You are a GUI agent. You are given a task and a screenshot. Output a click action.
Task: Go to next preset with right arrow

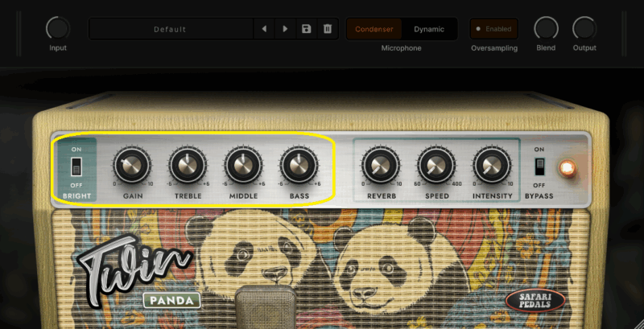[x=285, y=29]
